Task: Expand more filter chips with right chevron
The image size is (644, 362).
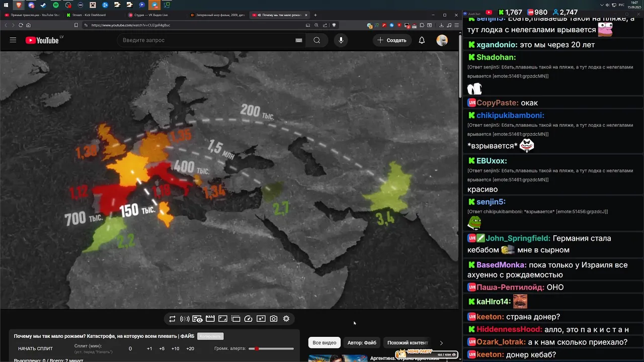Action: (441, 343)
